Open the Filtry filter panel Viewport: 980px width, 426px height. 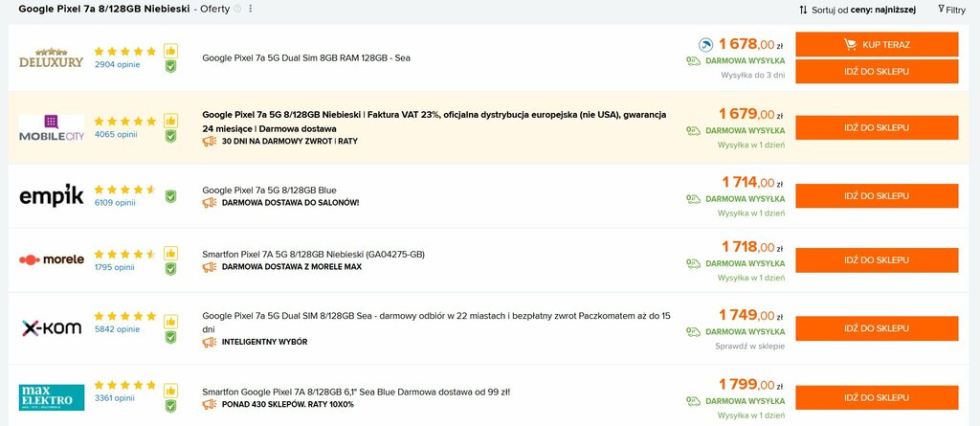click(x=952, y=10)
